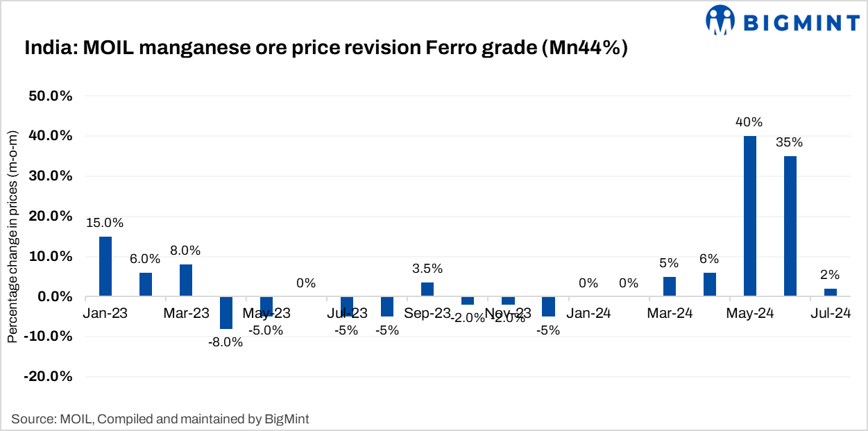Click the Jan-24 x-axis label
The width and height of the screenshot is (868, 431).
click(588, 314)
